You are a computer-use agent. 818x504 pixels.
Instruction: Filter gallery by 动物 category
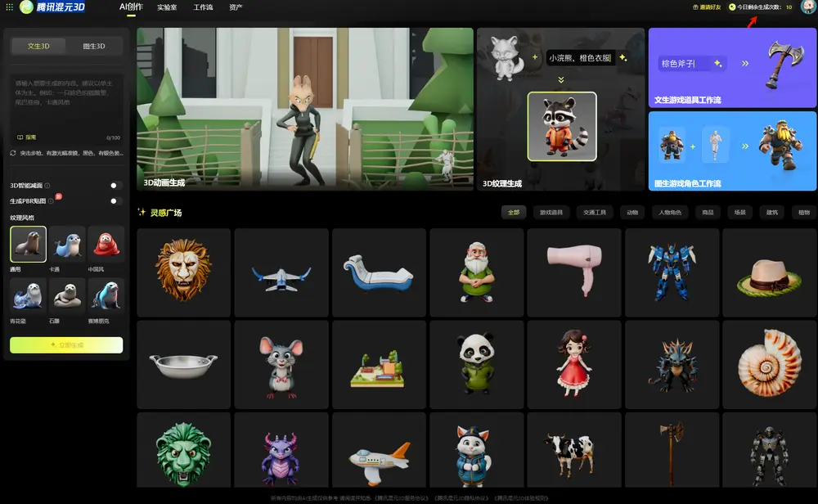pos(632,213)
